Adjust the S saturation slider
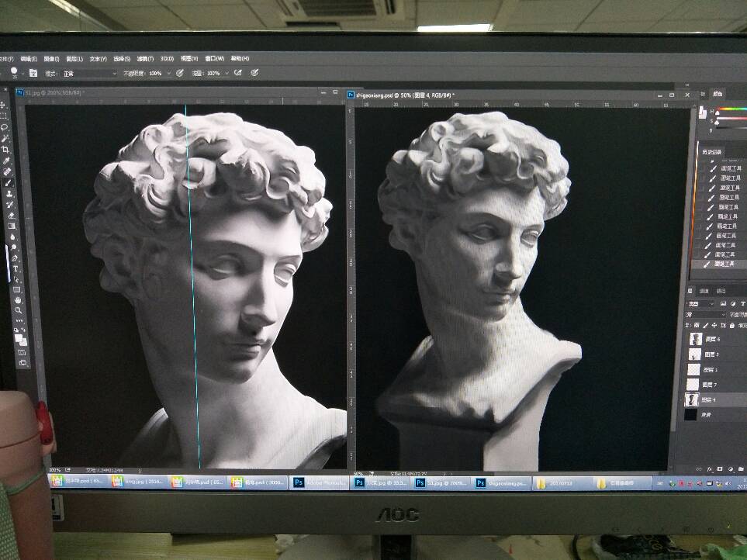The image size is (747, 560). point(732,119)
